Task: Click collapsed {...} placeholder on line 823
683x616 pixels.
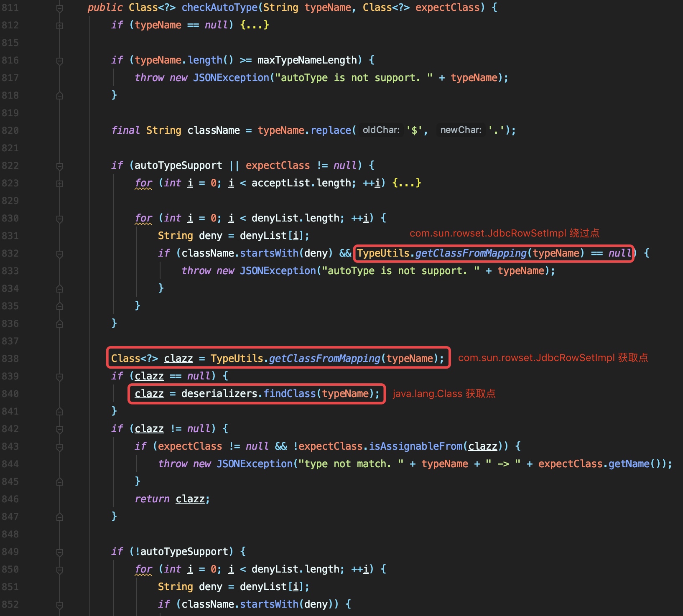Action: (407, 183)
